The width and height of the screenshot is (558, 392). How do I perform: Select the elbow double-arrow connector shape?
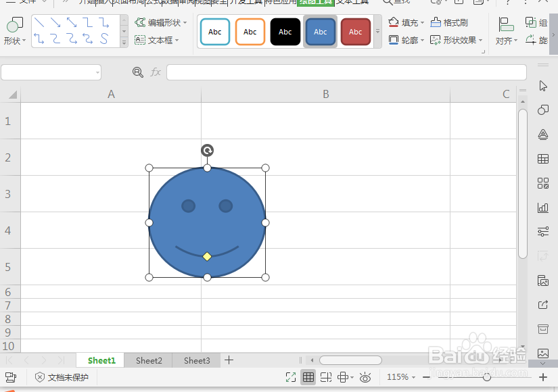pyautogui.click(x=39, y=38)
